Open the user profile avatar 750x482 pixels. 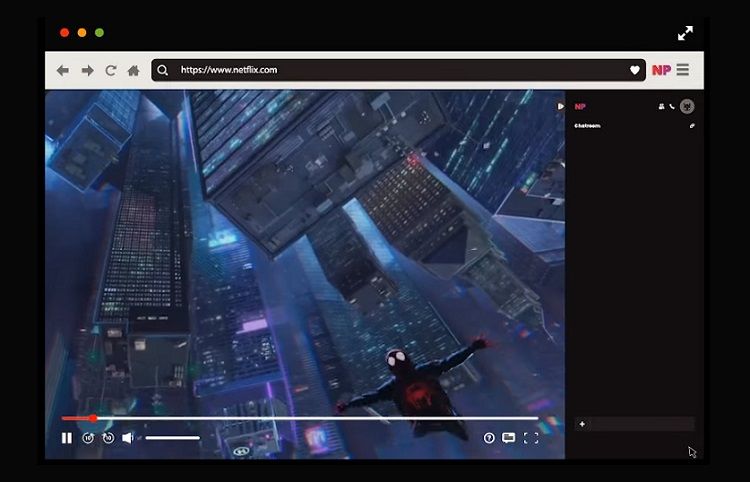[687, 106]
